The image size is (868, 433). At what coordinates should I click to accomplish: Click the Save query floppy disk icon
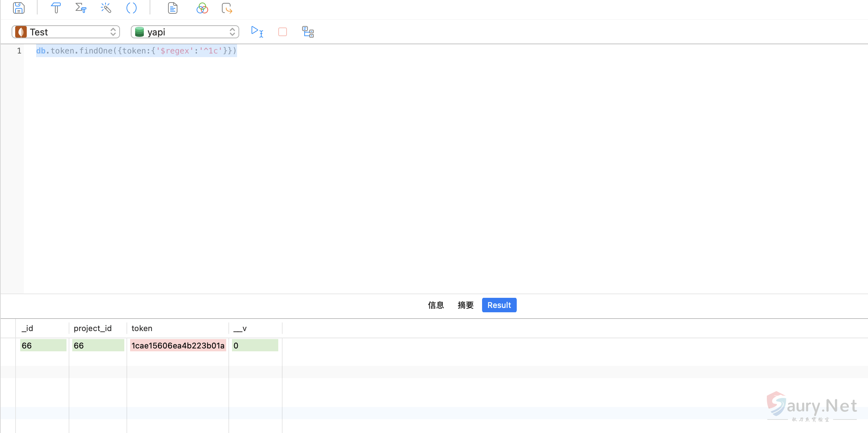19,8
